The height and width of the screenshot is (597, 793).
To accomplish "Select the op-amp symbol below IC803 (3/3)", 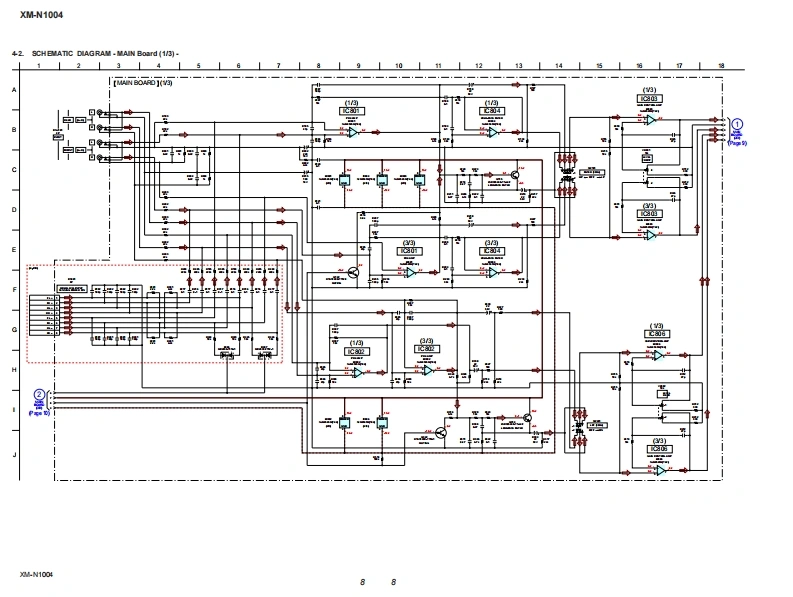I will click(649, 235).
